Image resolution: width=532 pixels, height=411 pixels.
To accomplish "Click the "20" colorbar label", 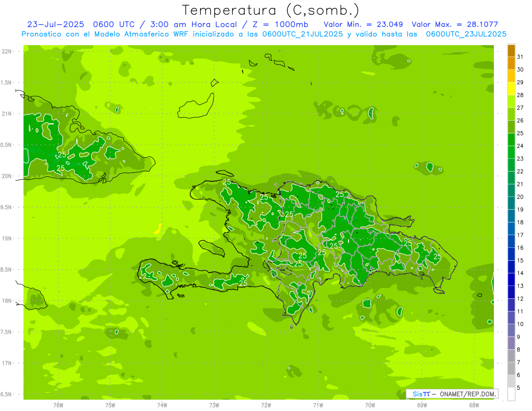I will [x=520, y=197].
